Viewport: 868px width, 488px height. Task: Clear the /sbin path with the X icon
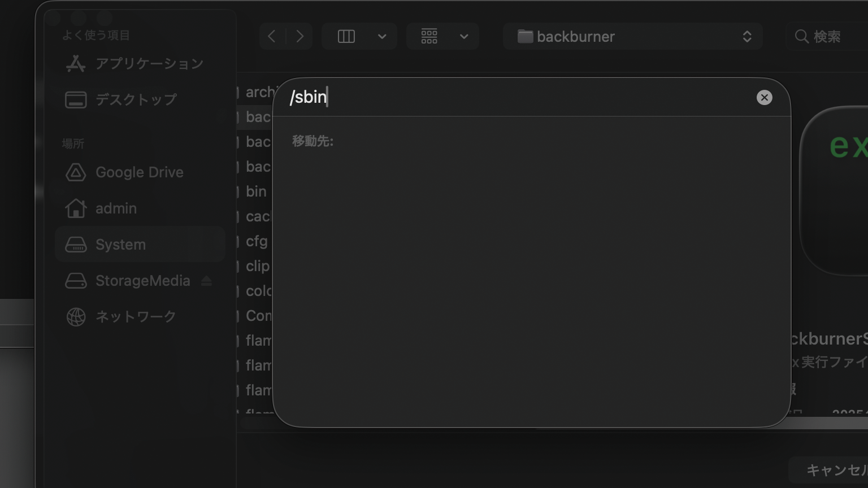[764, 98]
